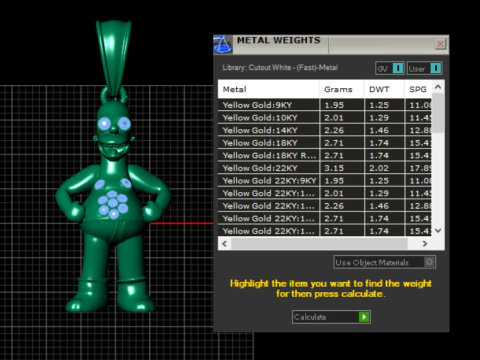Click the 2.02 DWT cell
This screenshot has width=480, height=360.
pyautogui.click(x=384, y=168)
